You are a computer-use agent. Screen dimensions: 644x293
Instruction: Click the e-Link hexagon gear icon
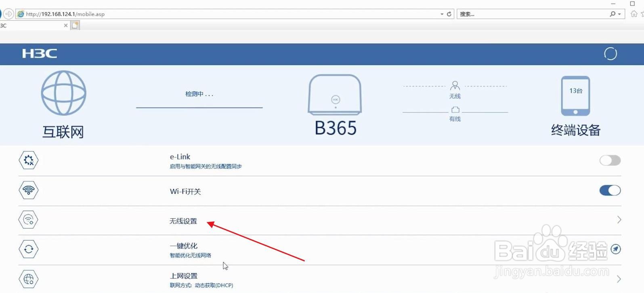[29, 160]
